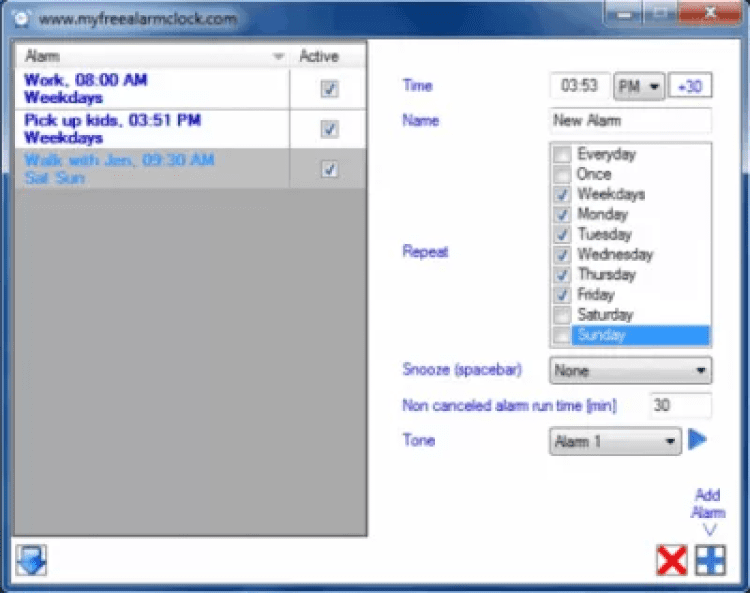
Task: Click the red X delete alarm icon
Action: click(x=672, y=560)
